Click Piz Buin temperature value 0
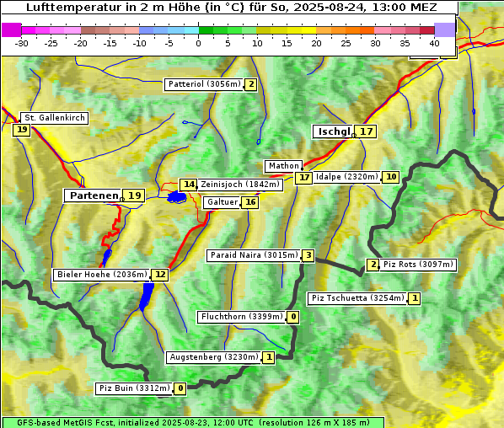This screenshot has height=428, width=504. [180, 388]
